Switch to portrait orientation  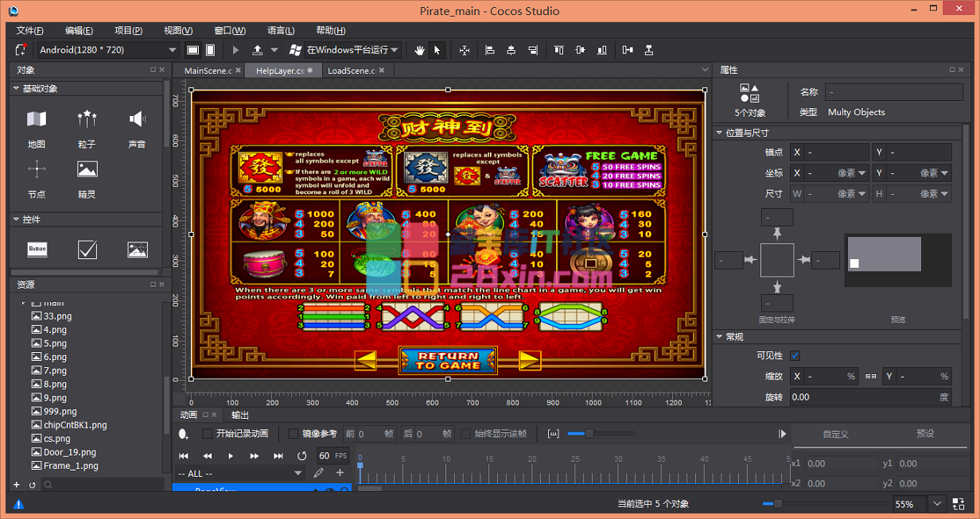click(x=210, y=50)
